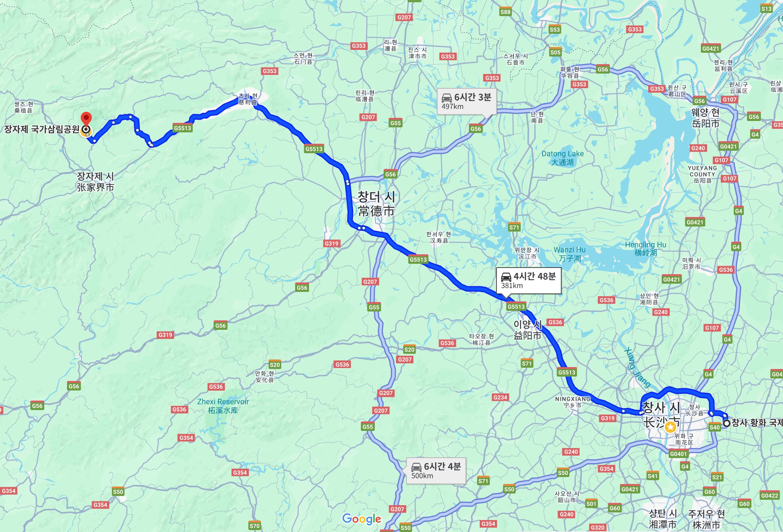Image resolution: width=783 pixels, height=532 pixels.
Task: Click the 창더 시 常德市 city label
Action: pos(376,204)
